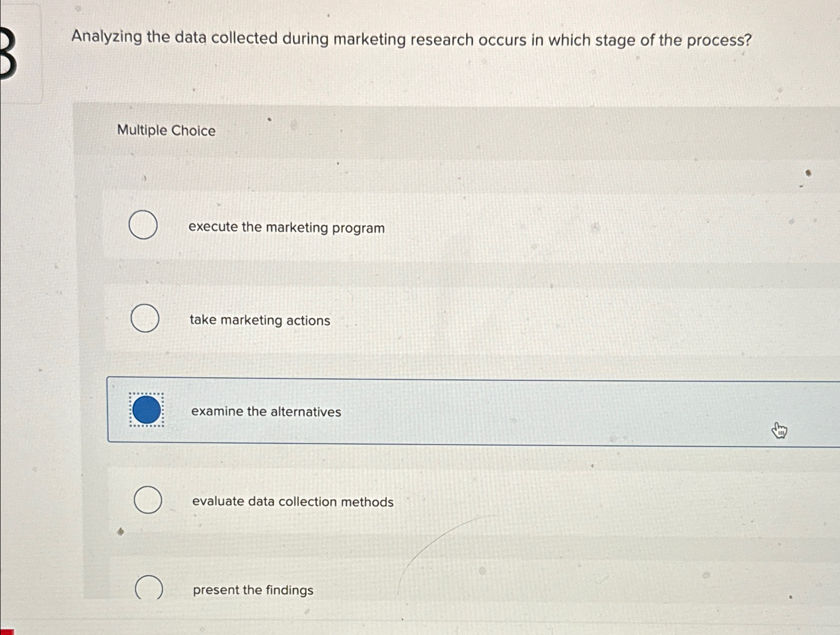Viewport: 840px width, 635px height.
Task: Select the "present the findings" radio button
Action: 150,588
